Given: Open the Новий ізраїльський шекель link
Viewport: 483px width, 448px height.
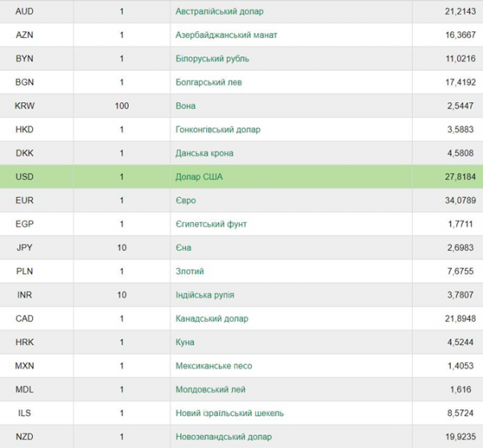Looking at the screenshot, I should 229,413.
